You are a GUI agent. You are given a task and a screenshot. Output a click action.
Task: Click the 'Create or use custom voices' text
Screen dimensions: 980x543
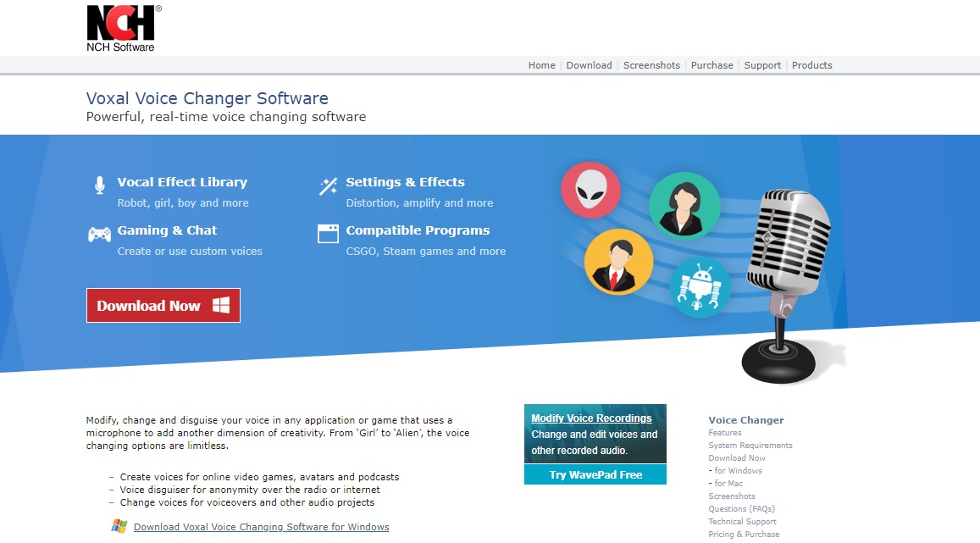pyautogui.click(x=190, y=252)
